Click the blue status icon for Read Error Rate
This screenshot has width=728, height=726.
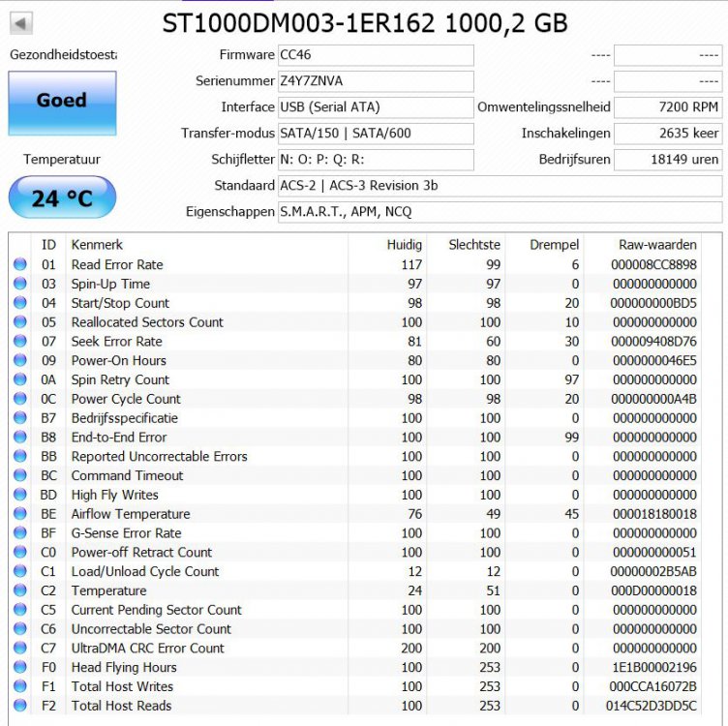(x=20, y=264)
